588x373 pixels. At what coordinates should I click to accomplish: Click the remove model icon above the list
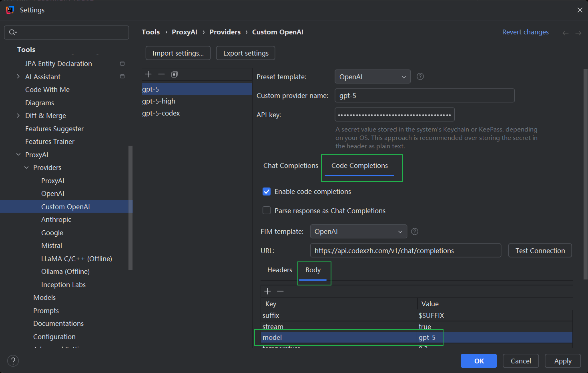[161, 74]
